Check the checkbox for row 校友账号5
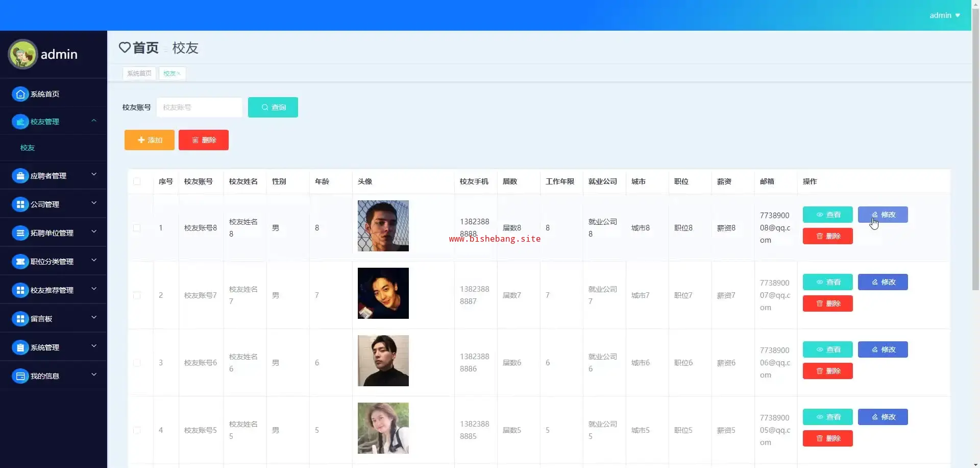Image resolution: width=980 pixels, height=468 pixels. point(137,430)
